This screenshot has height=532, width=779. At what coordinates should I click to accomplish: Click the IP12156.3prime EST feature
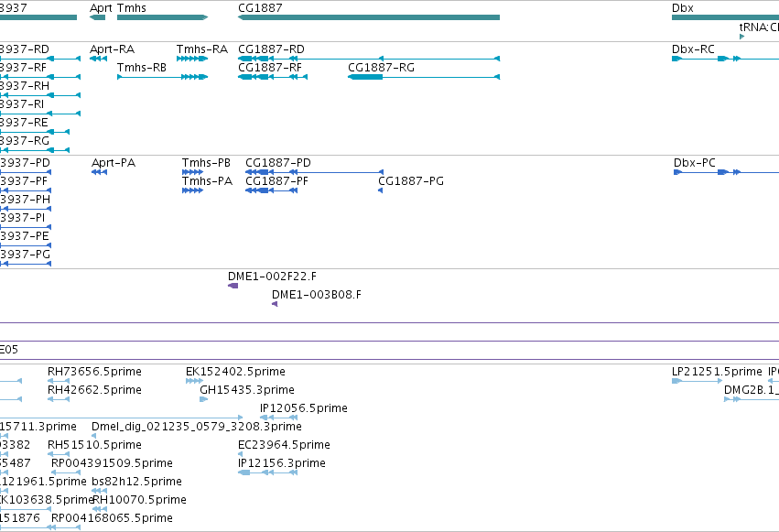coord(268,472)
